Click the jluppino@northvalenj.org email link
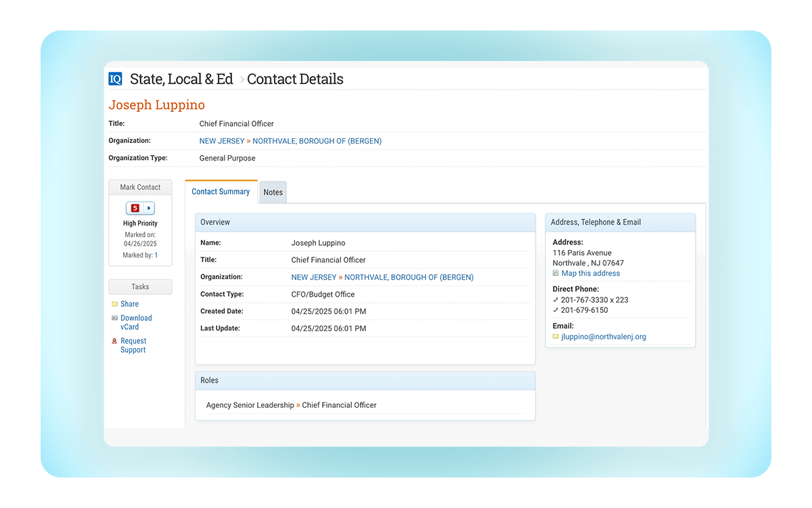 click(603, 337)
